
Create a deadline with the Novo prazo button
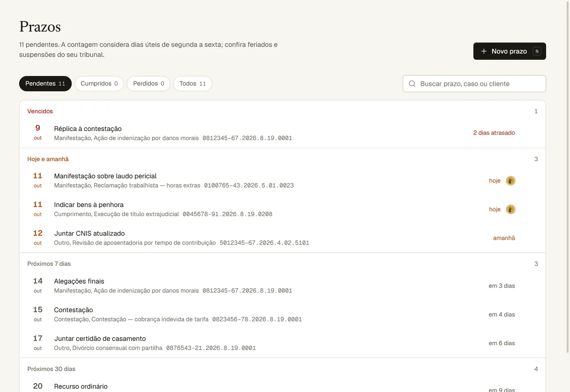(x=509, y=51)
